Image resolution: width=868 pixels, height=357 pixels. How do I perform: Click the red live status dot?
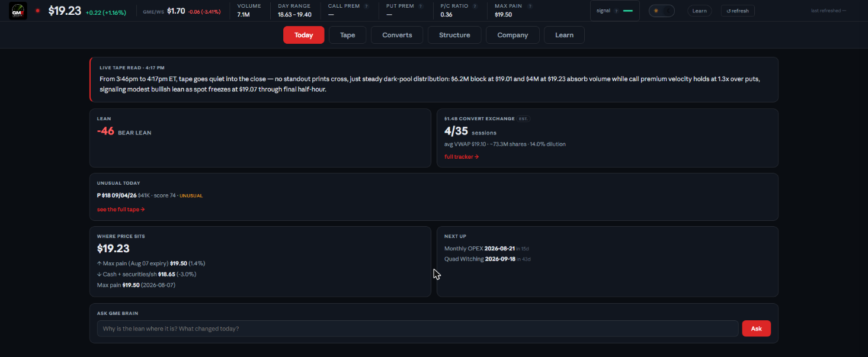coord(38,11)
